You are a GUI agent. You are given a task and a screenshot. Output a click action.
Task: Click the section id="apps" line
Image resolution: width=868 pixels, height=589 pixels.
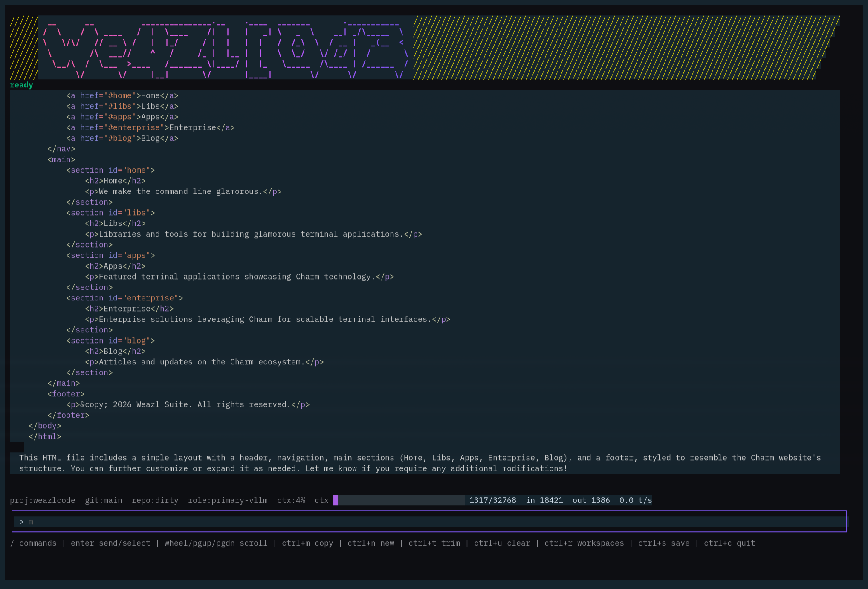[x=110, y=255]
